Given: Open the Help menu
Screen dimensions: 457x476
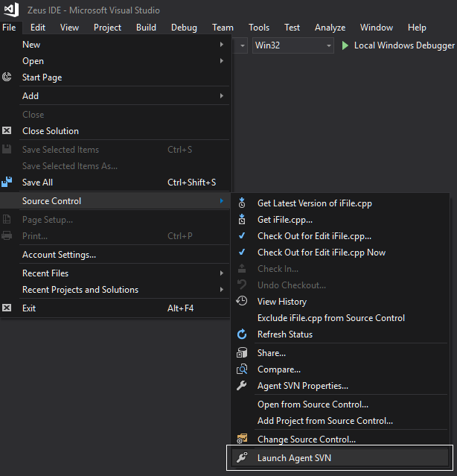Looking at the screenshot, I should coord(417,28).
